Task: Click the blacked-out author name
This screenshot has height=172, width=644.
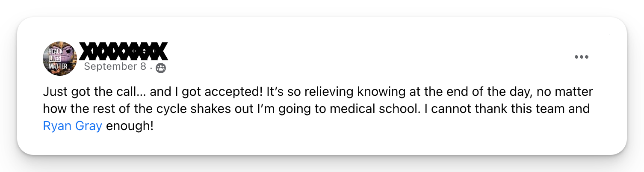Action: click(x=124, y=51)
